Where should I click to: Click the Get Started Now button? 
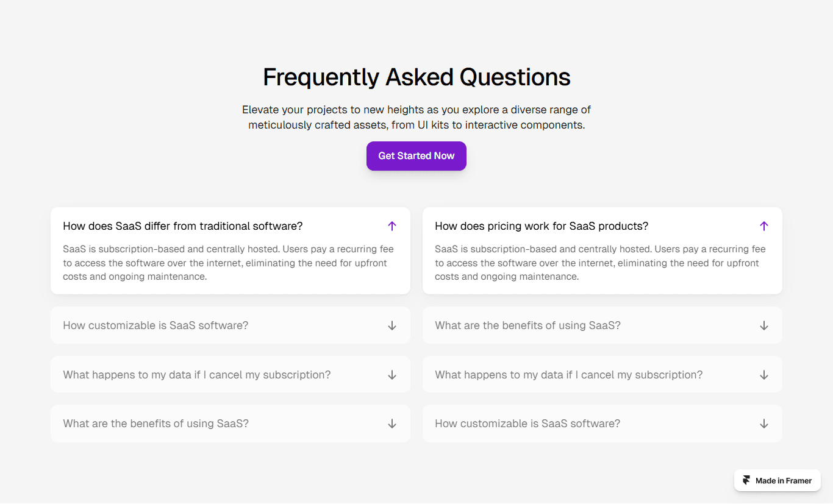[x=416, y=156]
